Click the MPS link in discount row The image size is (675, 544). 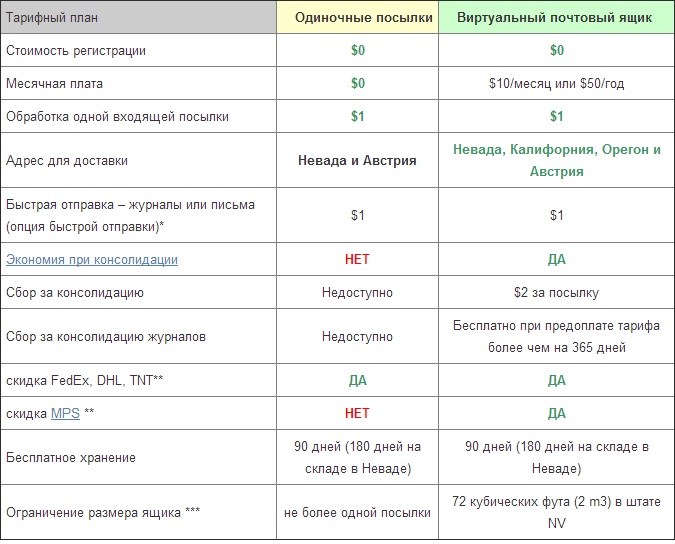(65, 414)
